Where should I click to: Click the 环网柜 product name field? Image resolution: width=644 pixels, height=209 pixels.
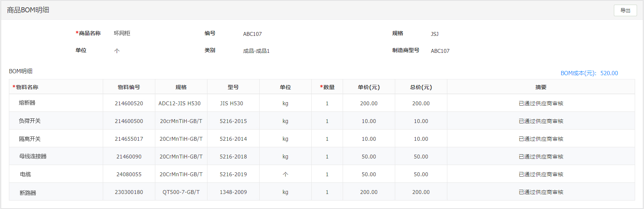(122, 34)
